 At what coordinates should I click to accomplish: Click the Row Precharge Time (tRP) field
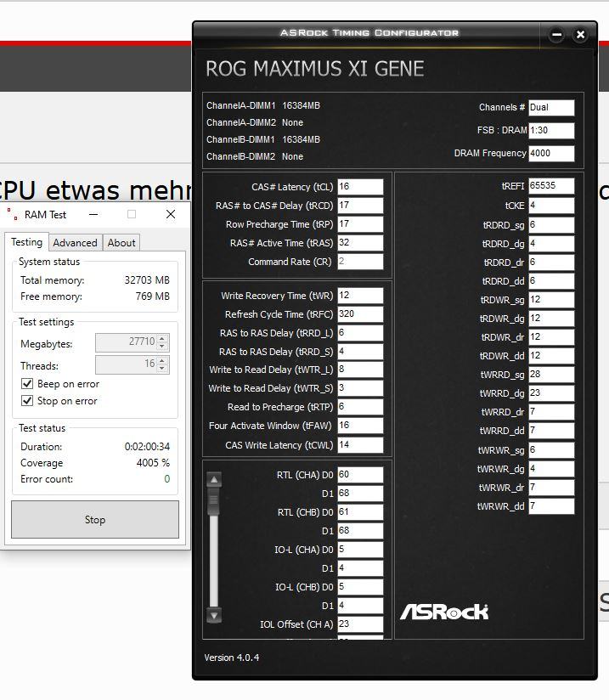pyautogui.click(x=360, y=224)
